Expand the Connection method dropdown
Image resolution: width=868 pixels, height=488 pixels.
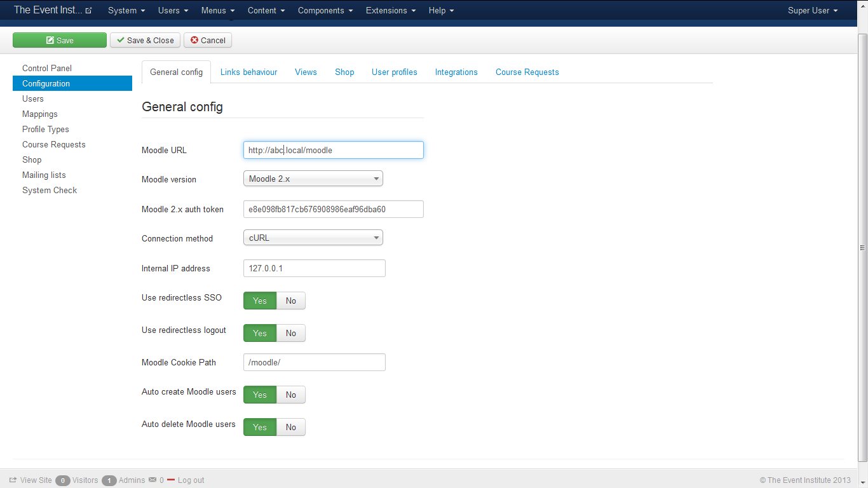pos(313,238)
